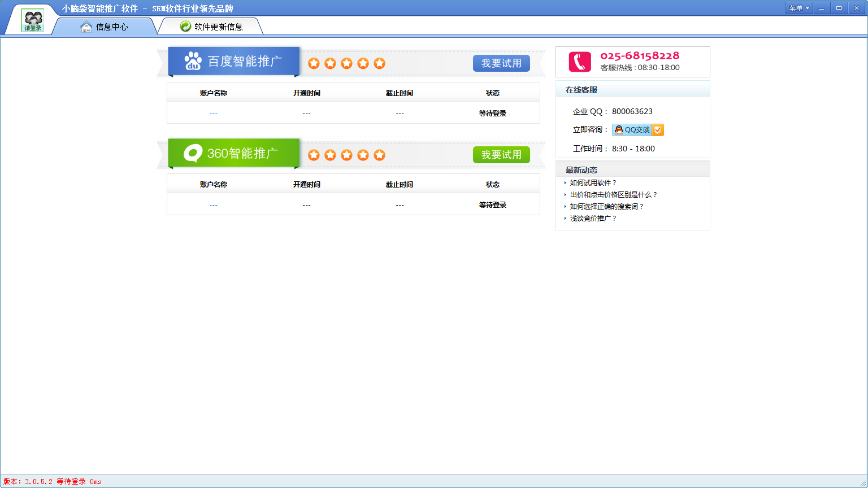
Task: Open the 菜单 dropdown in the title bar
Action: tap(799, 8)
